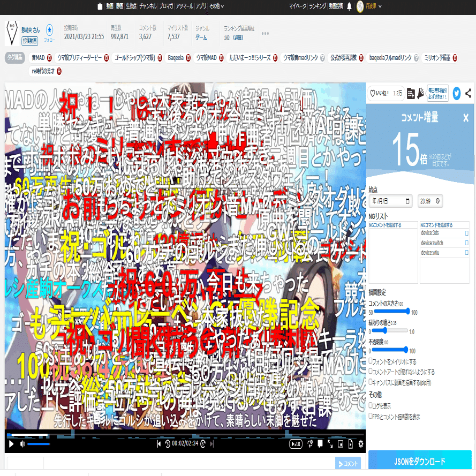Open the x1.0 playback speed selector
Viewport: 476px width, 476px height.
[296, 444]
